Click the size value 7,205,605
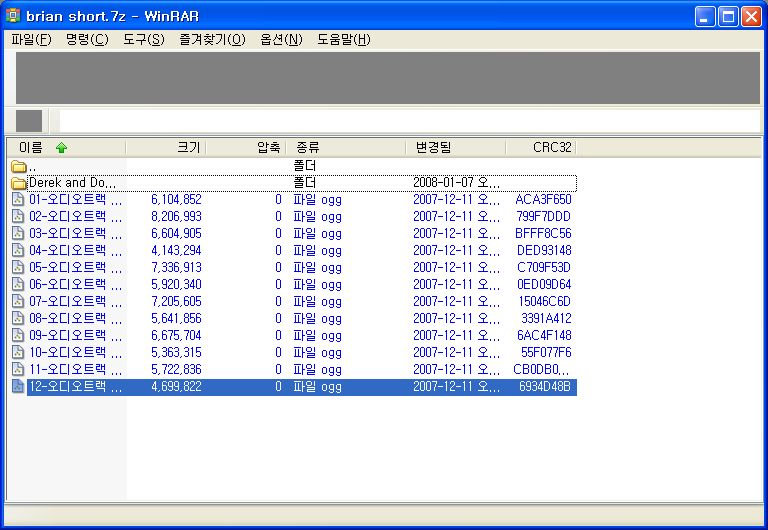The width and height of the screenshot is (768, 530). coord(176,301)
